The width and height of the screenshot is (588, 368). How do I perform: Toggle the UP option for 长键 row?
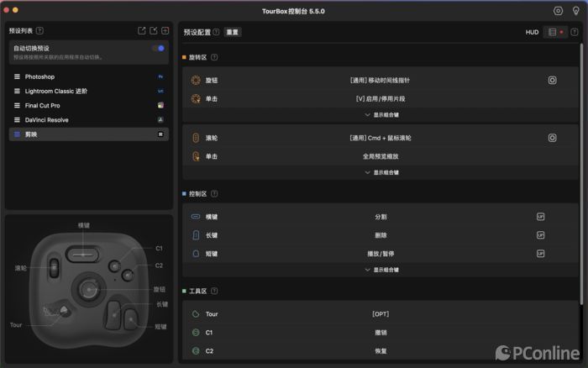coord(540,235)
